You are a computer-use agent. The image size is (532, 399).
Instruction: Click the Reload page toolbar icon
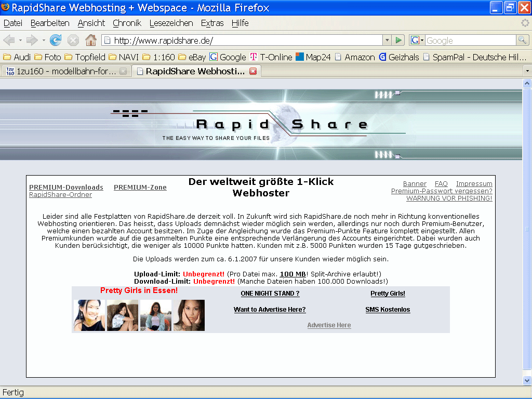pyautogui.click(x=55, y=40)
